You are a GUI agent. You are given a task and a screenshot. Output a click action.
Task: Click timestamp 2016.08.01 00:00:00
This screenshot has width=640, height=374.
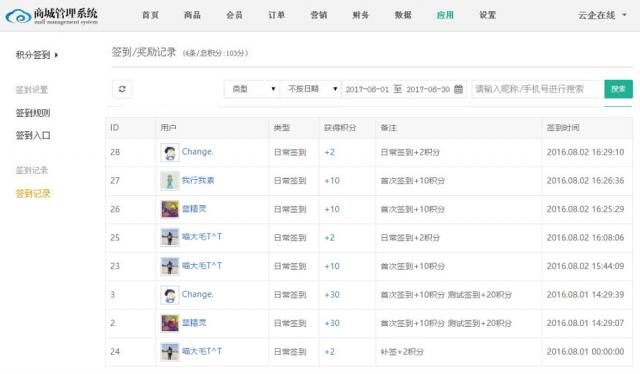click(585, 352)
